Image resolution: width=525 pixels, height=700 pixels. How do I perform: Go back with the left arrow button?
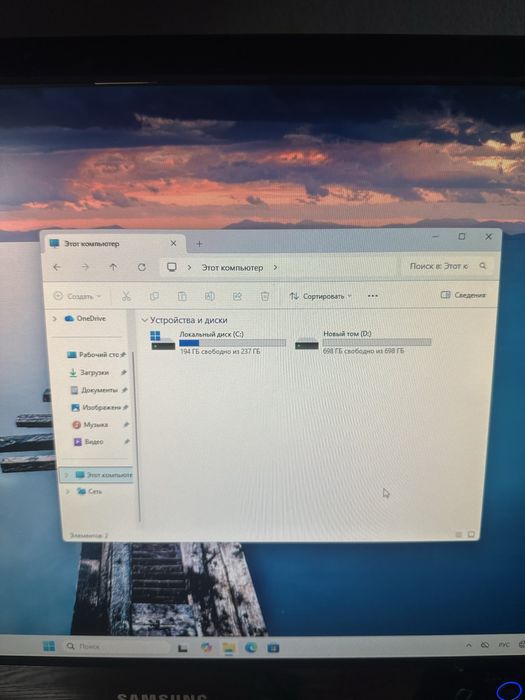coord(57,267)
